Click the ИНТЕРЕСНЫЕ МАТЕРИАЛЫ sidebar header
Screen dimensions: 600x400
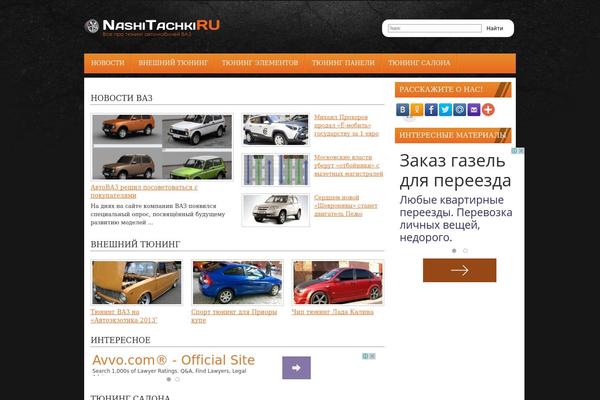[x=453, y=135]
